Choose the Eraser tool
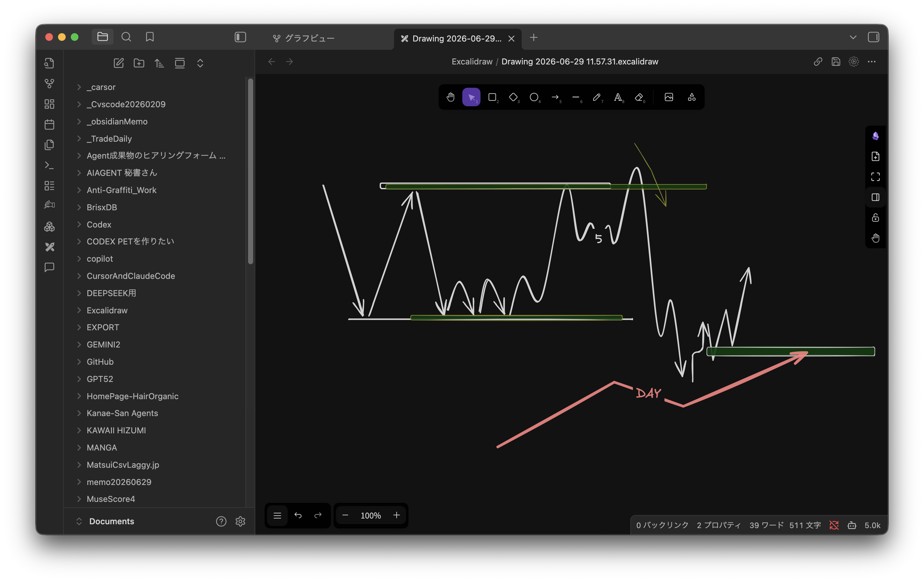 pyautogui.click(x=639, y=97)
